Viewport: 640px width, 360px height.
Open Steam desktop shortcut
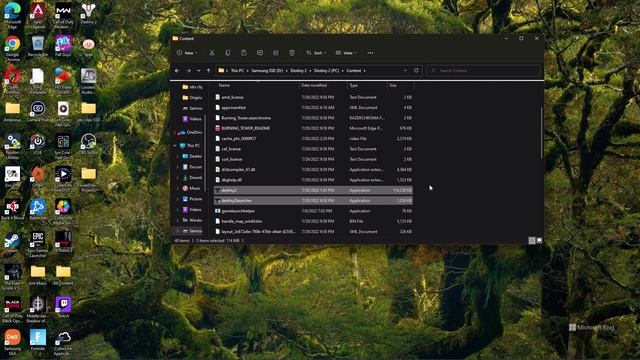pos(13,243)
